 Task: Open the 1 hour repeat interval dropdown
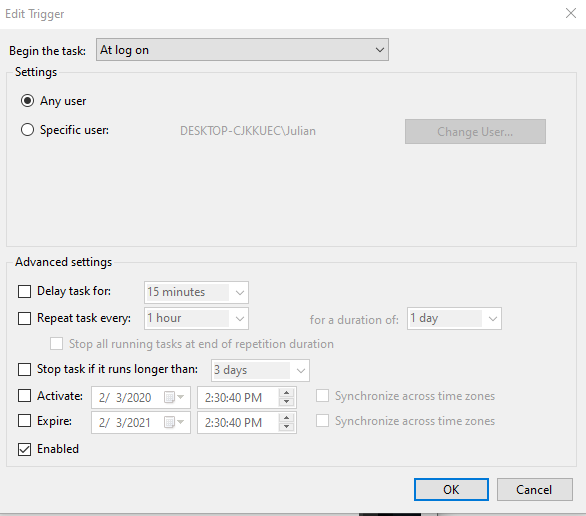tap(196, 318)
